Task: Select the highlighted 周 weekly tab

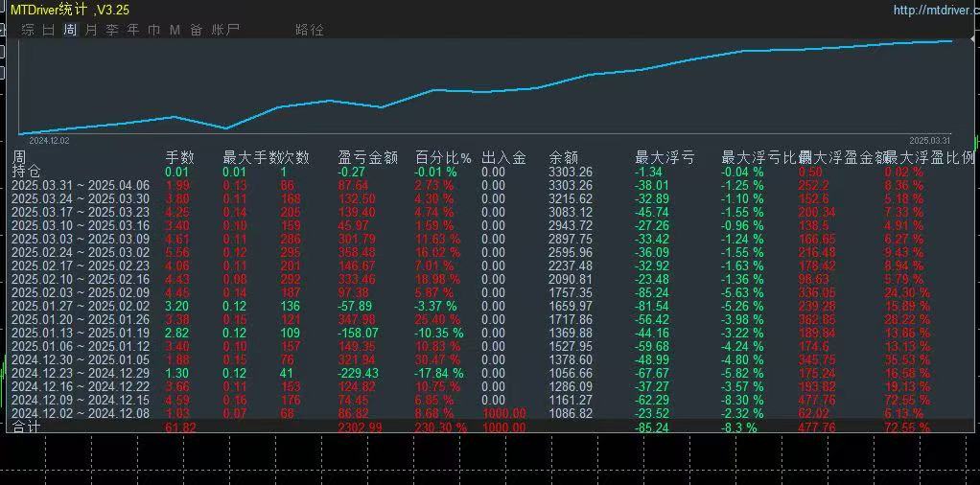Action: [70, 30]
